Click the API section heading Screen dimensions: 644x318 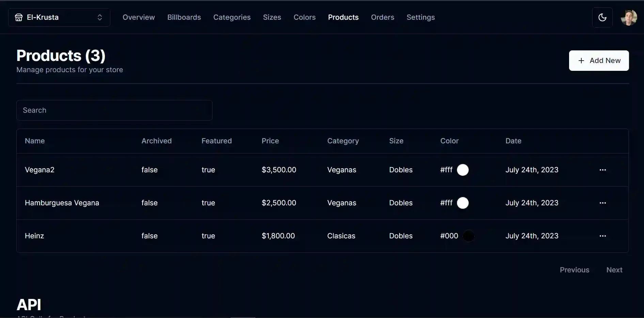pyautogui.click(x=29, y=305)
